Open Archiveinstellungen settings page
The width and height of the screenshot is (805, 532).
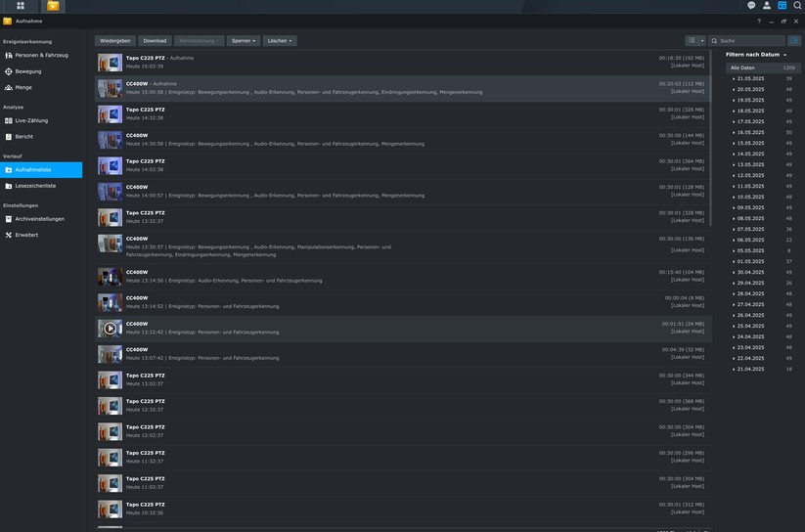pos(41,219)
